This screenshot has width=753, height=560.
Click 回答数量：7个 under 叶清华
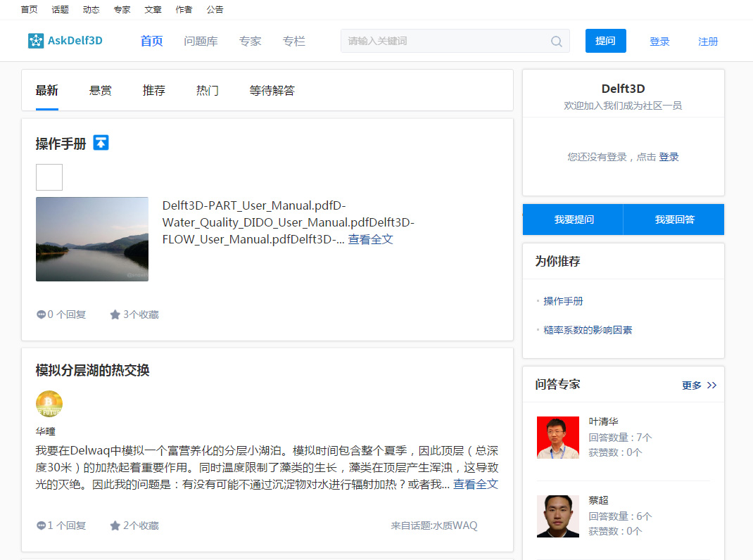click(x=620, y=438)
